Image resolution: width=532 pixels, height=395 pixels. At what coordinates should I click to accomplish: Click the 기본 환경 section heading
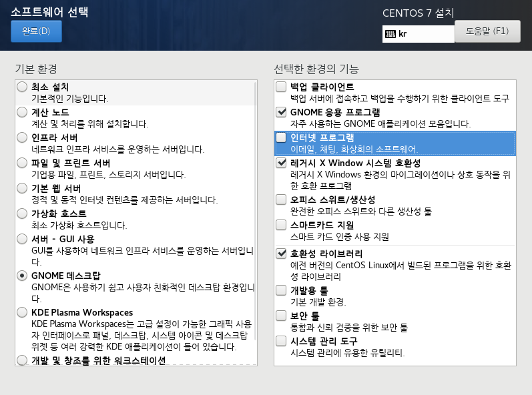[x=36, y=69]
